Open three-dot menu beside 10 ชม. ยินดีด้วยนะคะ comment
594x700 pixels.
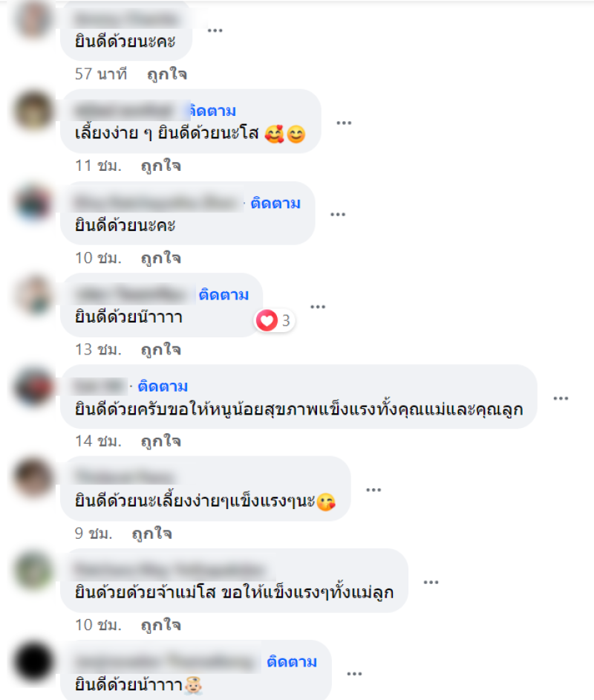[338, 214]
